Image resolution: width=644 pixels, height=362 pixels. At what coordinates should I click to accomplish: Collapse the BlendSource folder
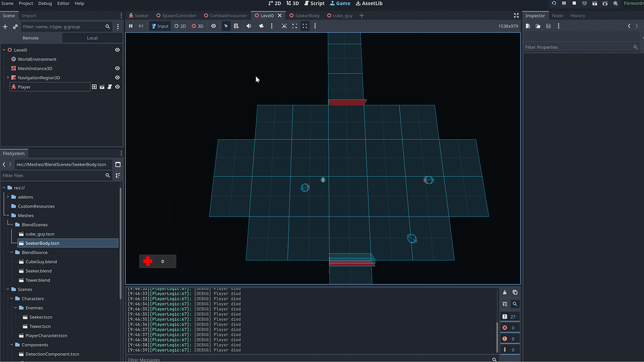(x=12, y=252)
